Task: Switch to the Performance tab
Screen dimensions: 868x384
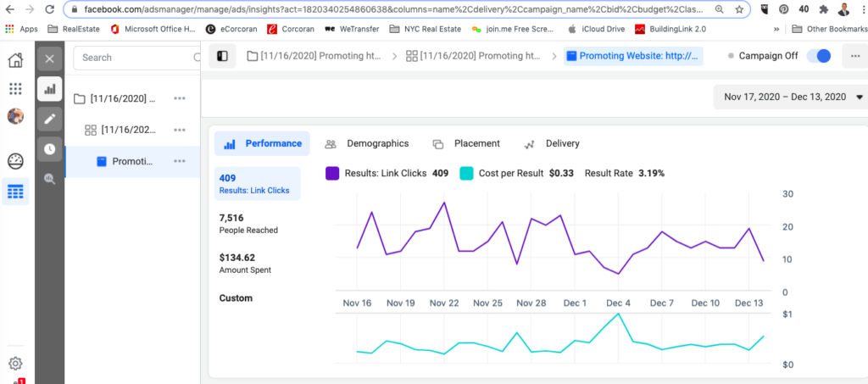Action: (263, 144)
